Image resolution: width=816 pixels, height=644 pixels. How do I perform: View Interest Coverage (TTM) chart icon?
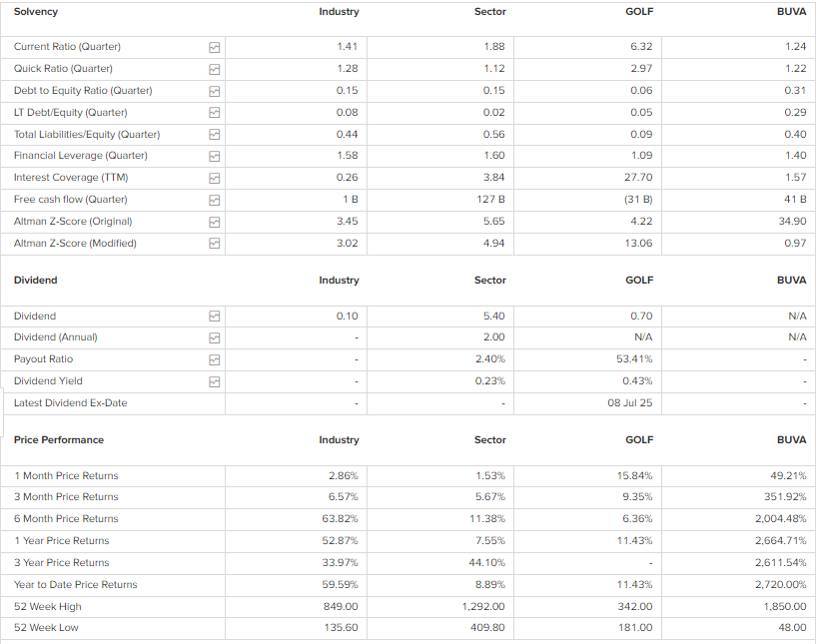coord(214,178)
